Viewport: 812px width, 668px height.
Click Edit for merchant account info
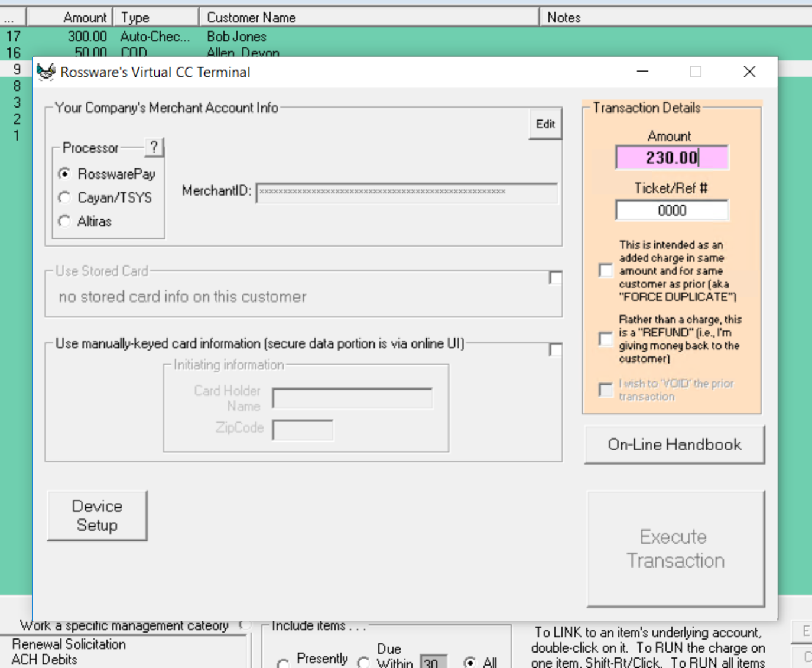point(545,124)
